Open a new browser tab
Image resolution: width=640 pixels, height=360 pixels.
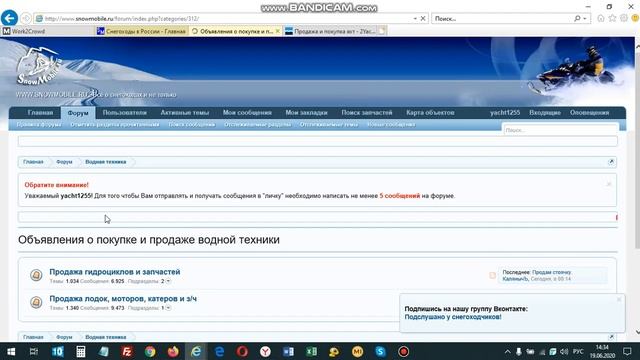pos(382,31)
